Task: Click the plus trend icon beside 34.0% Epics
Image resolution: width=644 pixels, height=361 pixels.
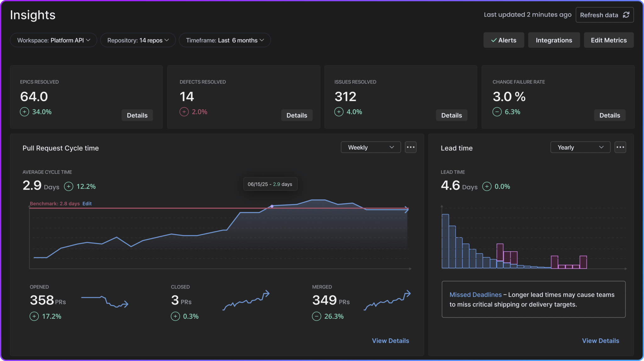Action: coord(24,112)
